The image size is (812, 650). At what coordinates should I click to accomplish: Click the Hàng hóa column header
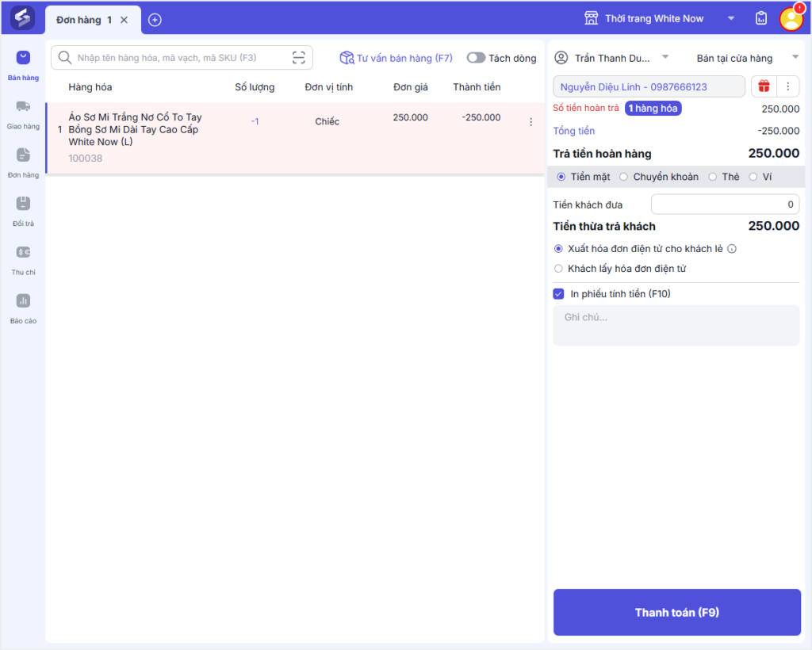90,87
